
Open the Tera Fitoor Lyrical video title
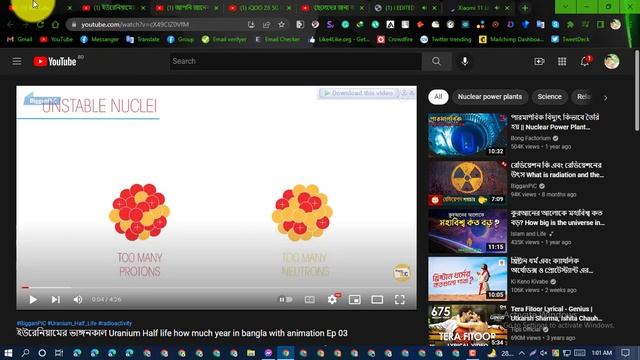click(x=556, y=313)
